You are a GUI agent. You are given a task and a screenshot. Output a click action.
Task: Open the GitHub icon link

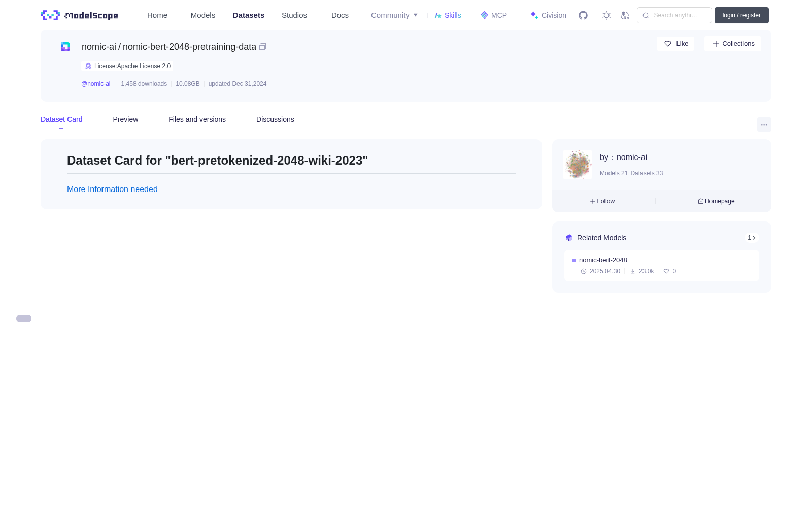583,15
